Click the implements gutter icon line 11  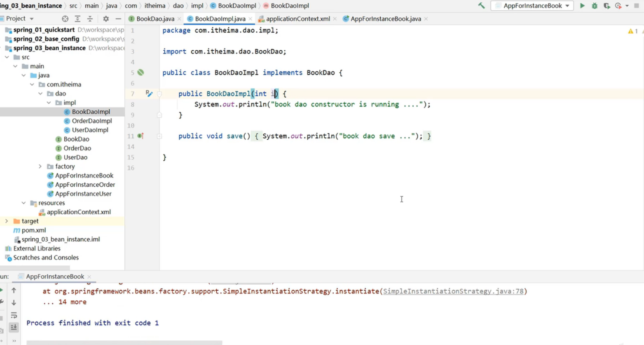[141, 136]
